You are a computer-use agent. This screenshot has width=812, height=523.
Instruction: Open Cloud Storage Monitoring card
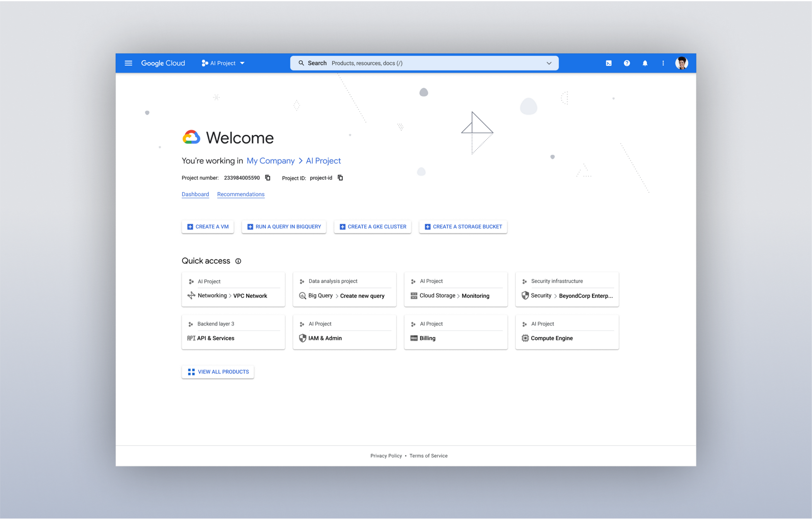[456, 290]
